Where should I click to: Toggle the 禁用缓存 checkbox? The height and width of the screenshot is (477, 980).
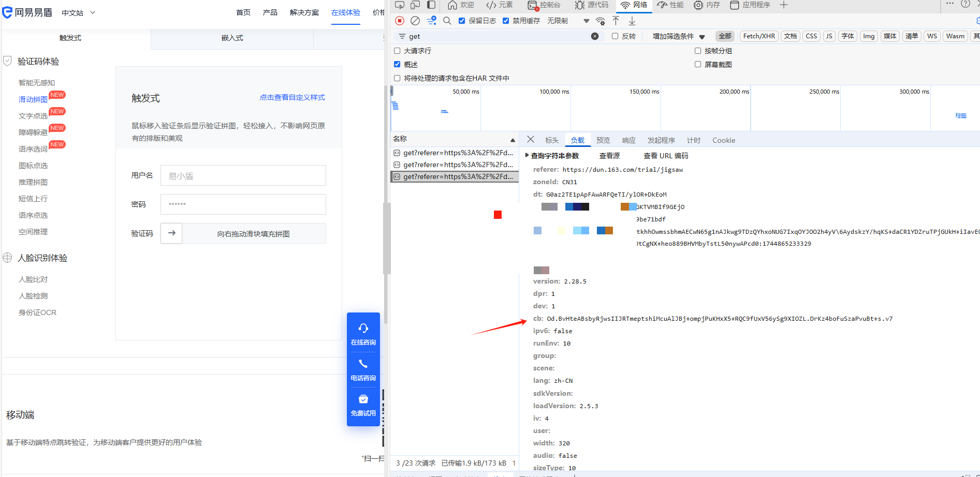click(506, 21)
